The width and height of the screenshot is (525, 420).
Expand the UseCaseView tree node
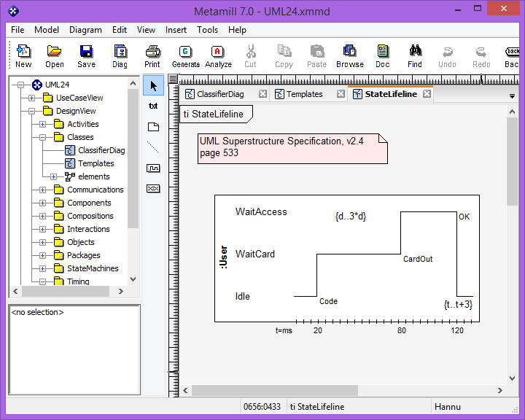[31, 98]
